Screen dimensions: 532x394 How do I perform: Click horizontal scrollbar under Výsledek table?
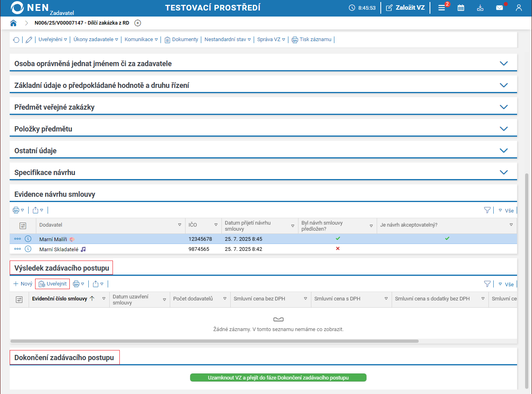(x=214, y=341)
